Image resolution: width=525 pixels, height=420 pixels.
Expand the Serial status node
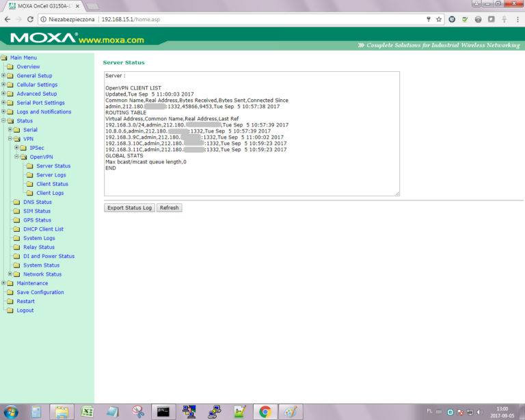coord(10,129)
